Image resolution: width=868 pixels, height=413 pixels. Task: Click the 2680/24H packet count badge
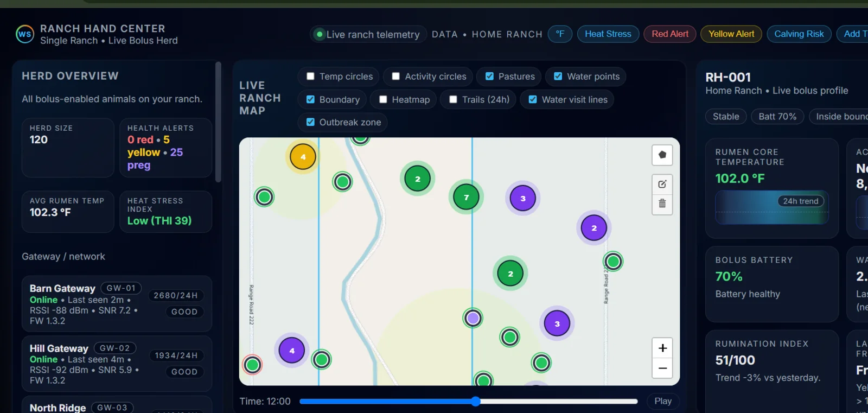176,295
